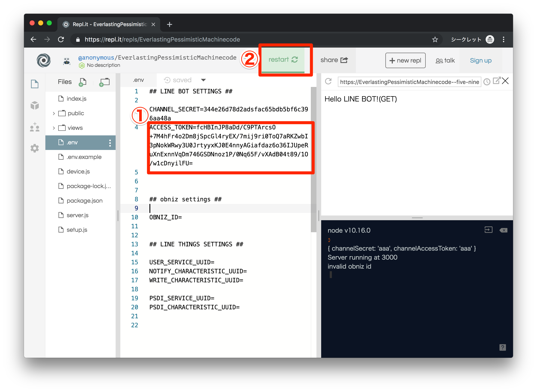Click the saved status indicator
This screenshot has width=537, height=392.
click(x=178, y=80)
